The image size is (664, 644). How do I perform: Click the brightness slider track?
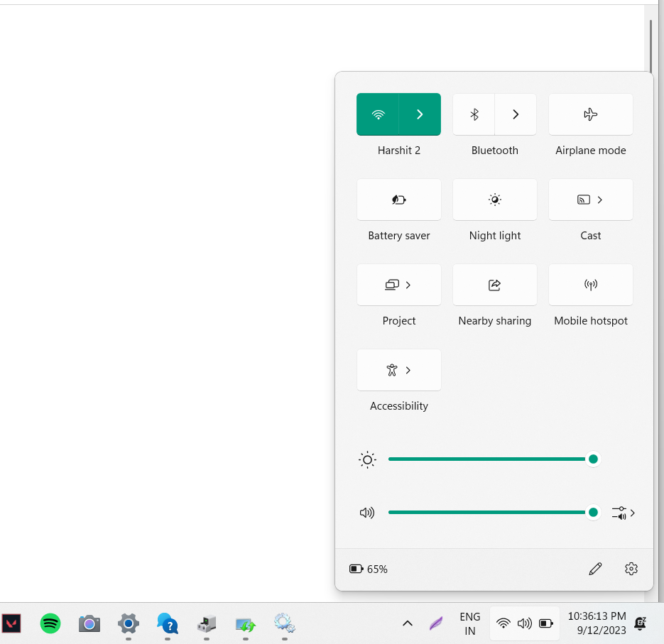click(x=490, y=459)
